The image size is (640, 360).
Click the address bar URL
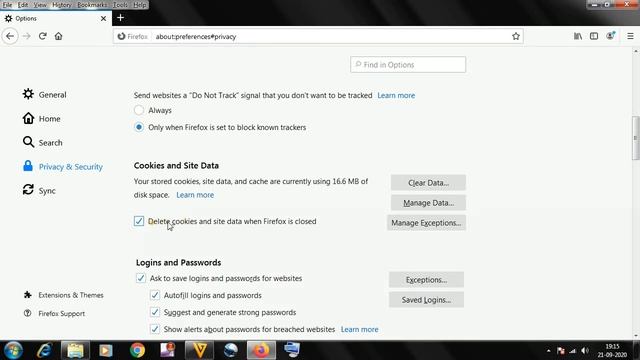[196, 36]
